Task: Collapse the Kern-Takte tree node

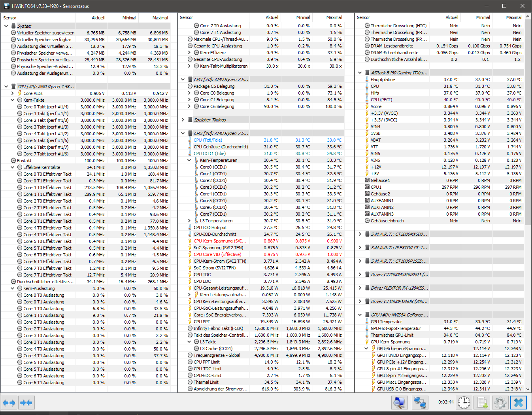Action: [x=13, y=100]
